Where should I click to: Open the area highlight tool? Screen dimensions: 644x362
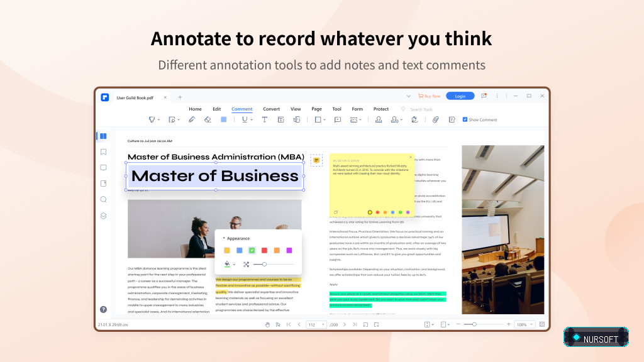point(172,119)
